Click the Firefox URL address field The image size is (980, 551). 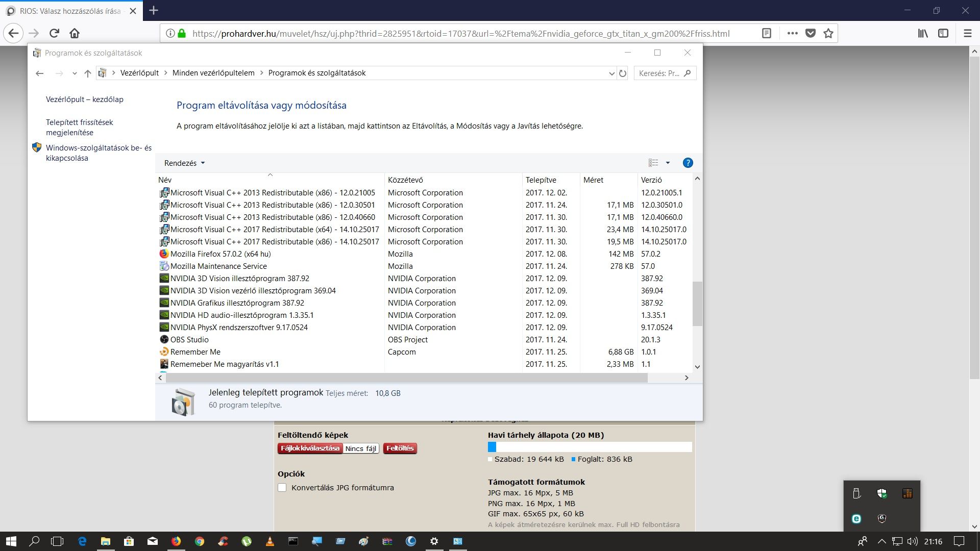click(461, 34)
